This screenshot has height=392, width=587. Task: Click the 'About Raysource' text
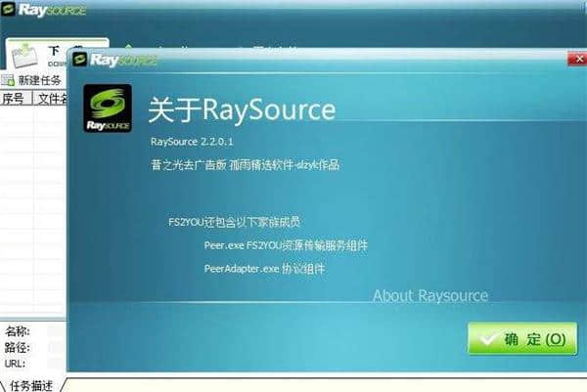tap(430, 296)
